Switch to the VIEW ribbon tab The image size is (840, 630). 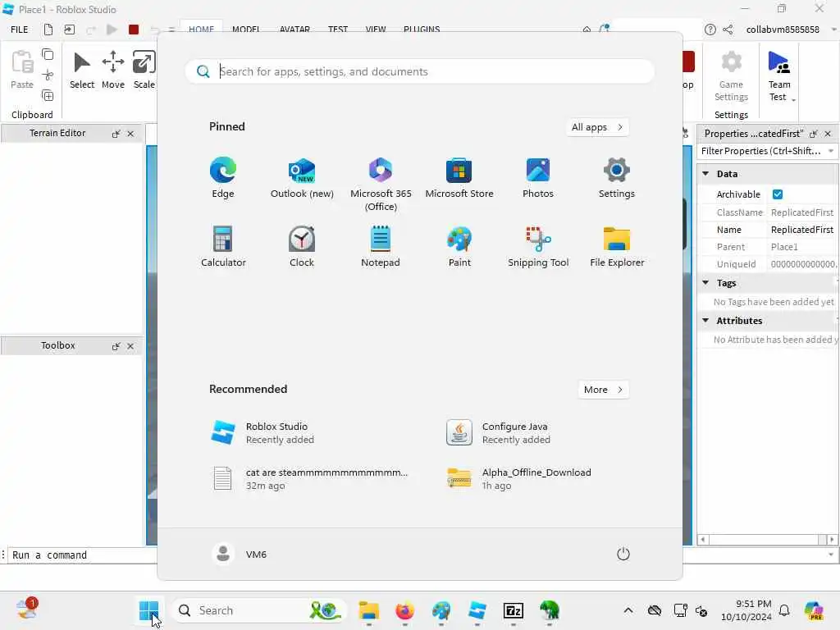click(x=376, y=30)
